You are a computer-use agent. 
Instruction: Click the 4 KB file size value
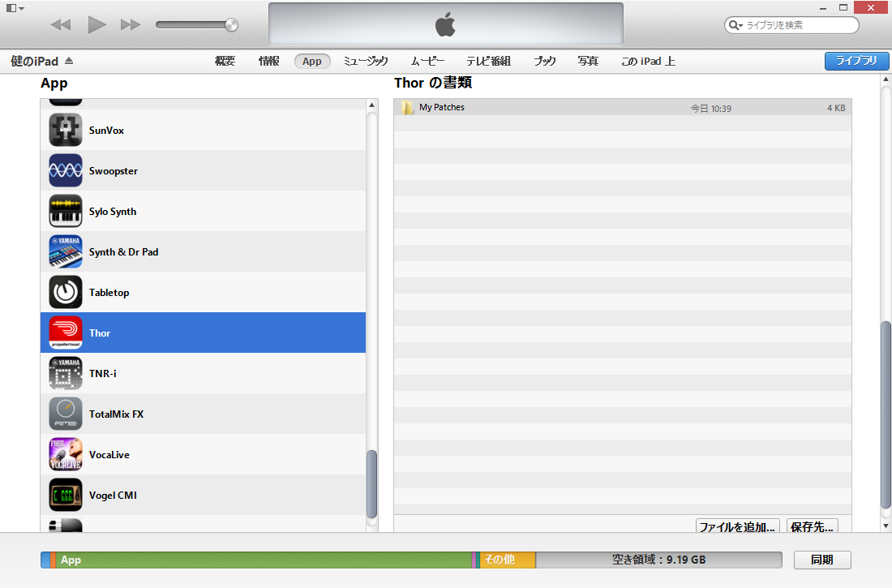(x=836, y=108)
